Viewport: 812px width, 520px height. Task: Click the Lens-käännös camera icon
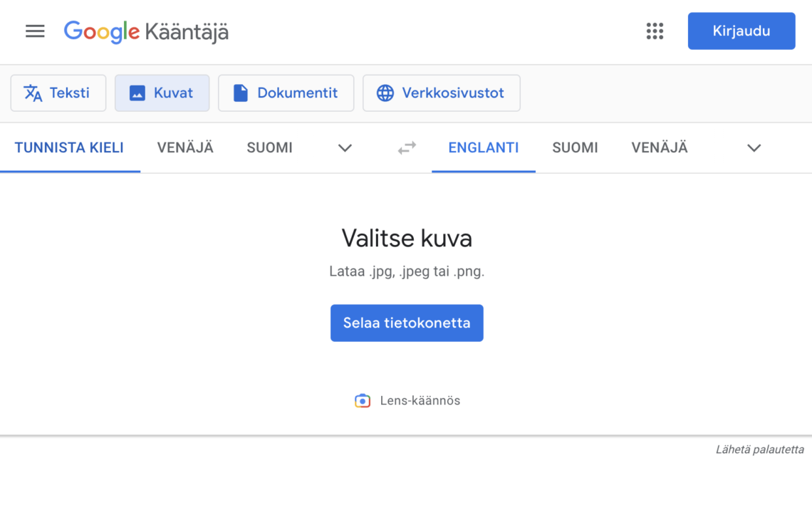363,400
